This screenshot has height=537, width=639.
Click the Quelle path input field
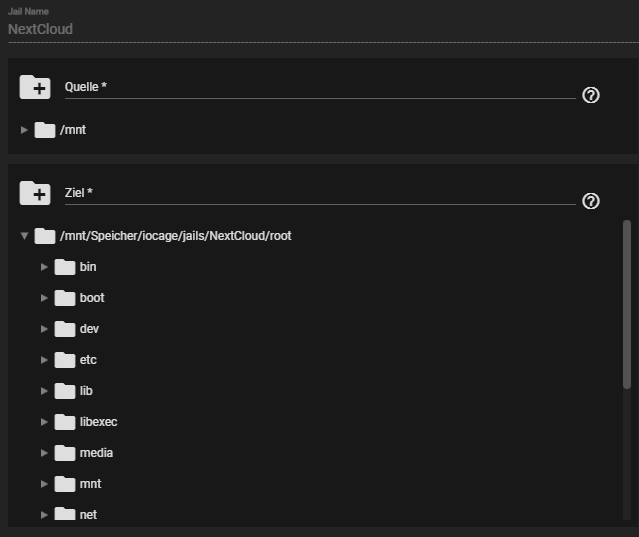[x=320, y=88]
